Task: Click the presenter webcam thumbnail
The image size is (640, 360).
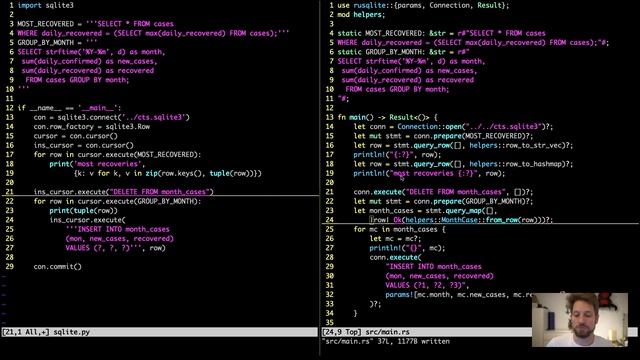Action: pyautogui.click(x=580, y=320)
